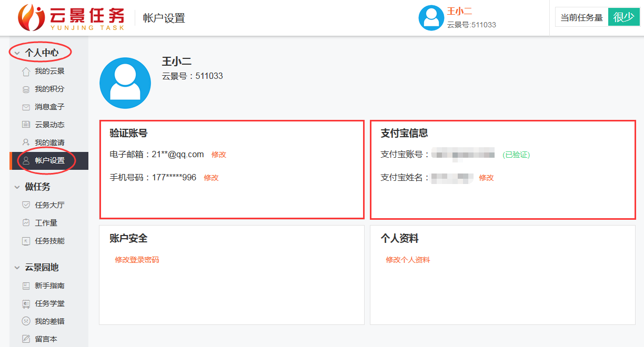Image resolution: width=644 pixels, height=347 pixels.
Task: Open 任务学堂 from the sidebar
Action: click(x=49, y=304)
